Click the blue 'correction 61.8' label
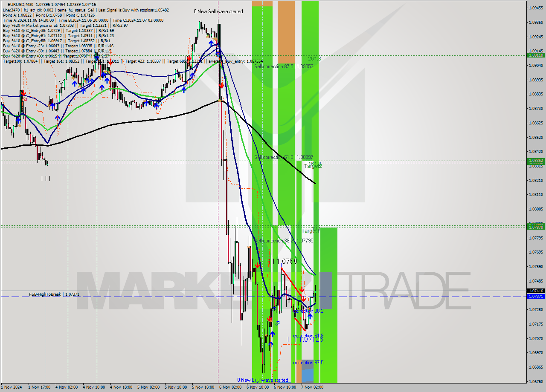 pyautogui.click(x=308, y=336)
